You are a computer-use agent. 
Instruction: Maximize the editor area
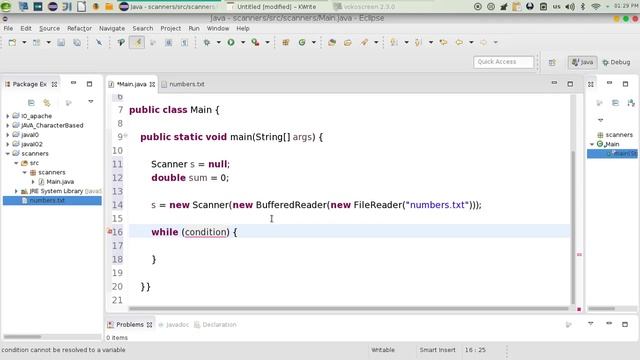click(x=570, y=84)
